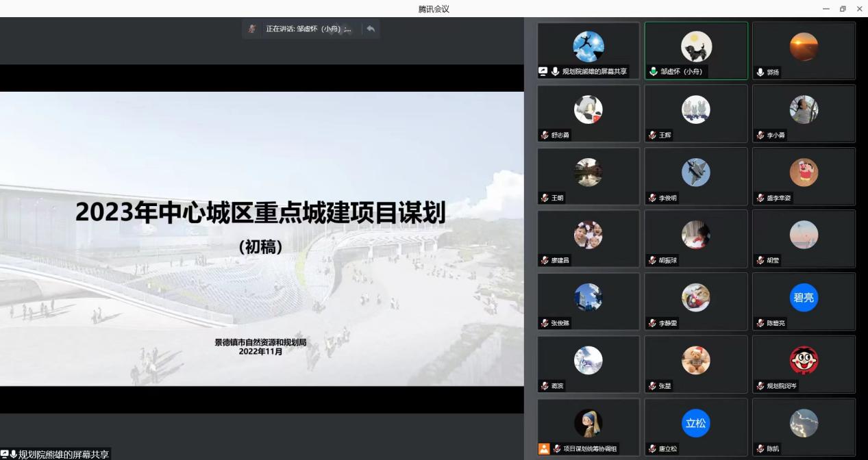Click the 规划院熊雄的屏幕共享 label at bottom left

pyautogui.click(x=63, y=454)
